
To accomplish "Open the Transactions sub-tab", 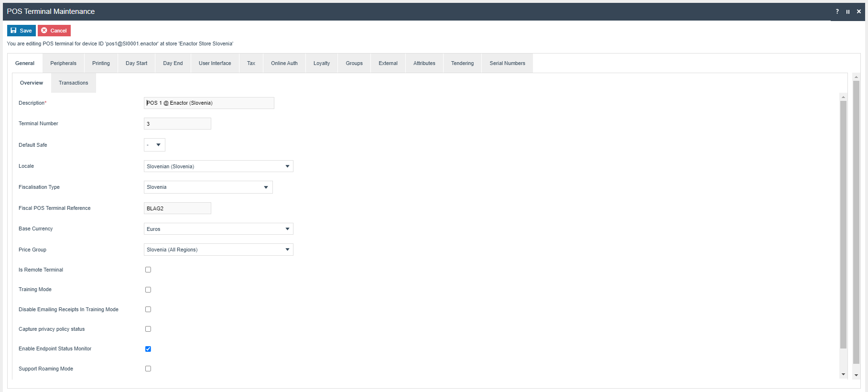I will (x=73, y=83).
